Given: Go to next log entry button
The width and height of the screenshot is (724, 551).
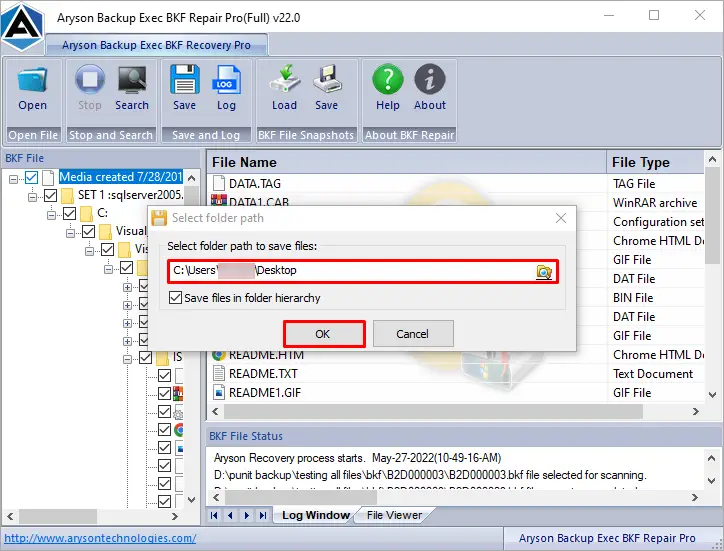Looking at the screenshot, I should click(x=247, y=515).
